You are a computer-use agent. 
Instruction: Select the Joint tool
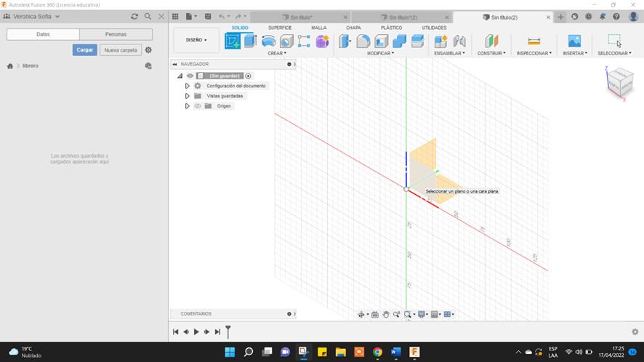tap(459, 41)
